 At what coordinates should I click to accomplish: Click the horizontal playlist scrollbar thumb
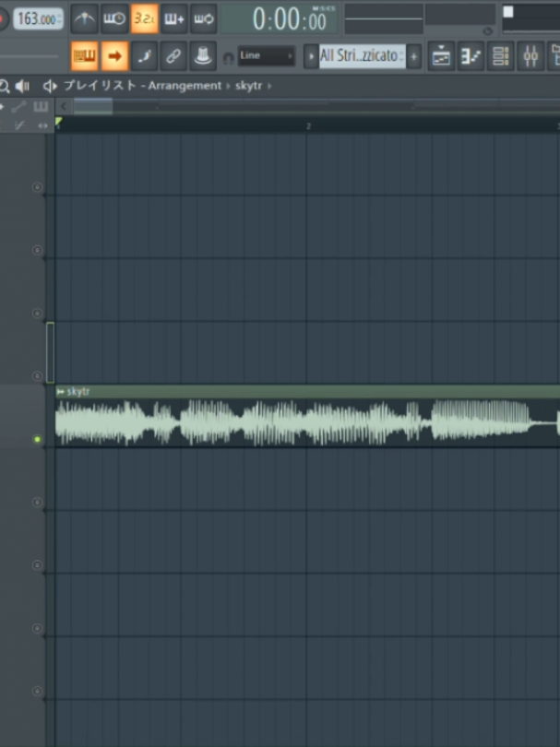[x=93, y=107]
